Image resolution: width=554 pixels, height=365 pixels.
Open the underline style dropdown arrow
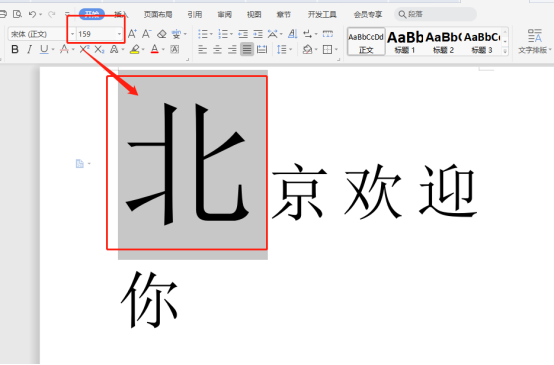(53, 49)
